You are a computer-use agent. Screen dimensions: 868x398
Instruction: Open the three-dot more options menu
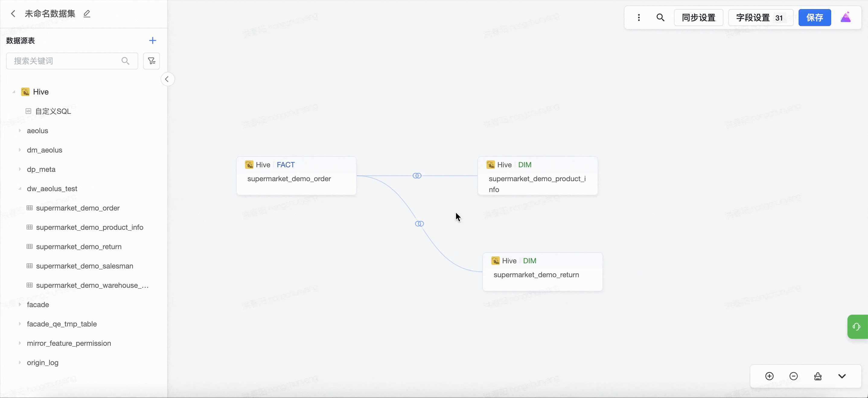[x=639, y=18]
